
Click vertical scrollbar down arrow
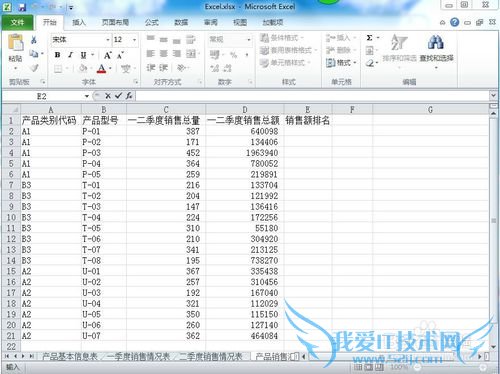[494, 347]
